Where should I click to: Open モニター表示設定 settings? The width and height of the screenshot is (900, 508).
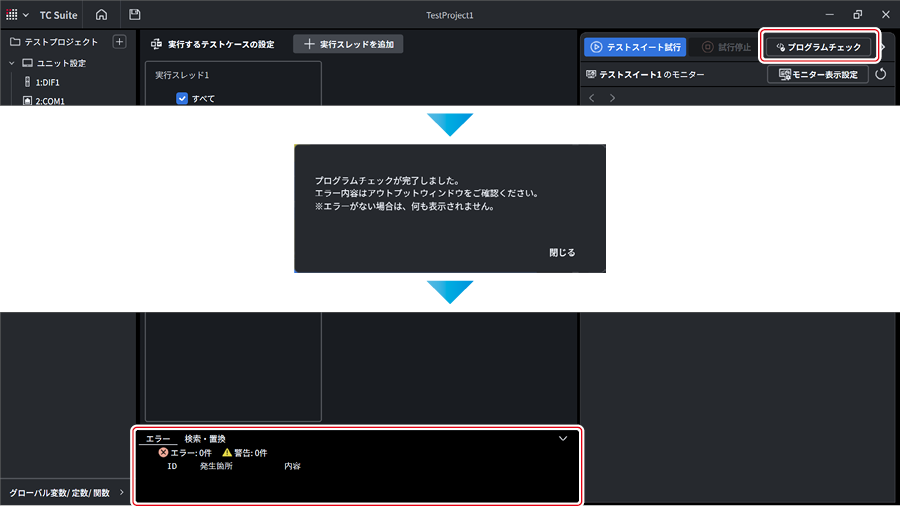point(818,74)
